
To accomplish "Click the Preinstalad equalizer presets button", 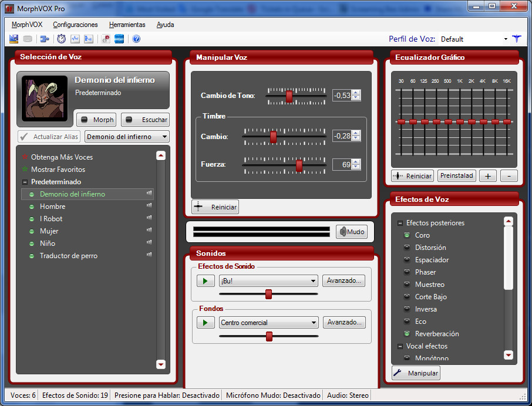I will point(456,175).
